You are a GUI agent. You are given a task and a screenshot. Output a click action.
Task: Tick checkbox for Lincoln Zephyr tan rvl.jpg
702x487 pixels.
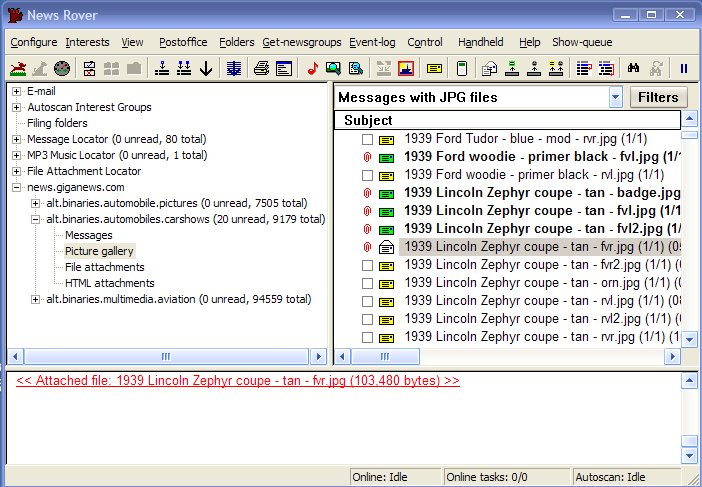coord(367,301)
